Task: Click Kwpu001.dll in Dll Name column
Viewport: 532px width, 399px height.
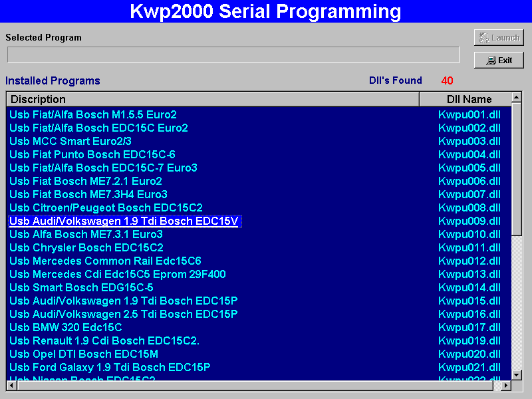Action: coord(469,114)
